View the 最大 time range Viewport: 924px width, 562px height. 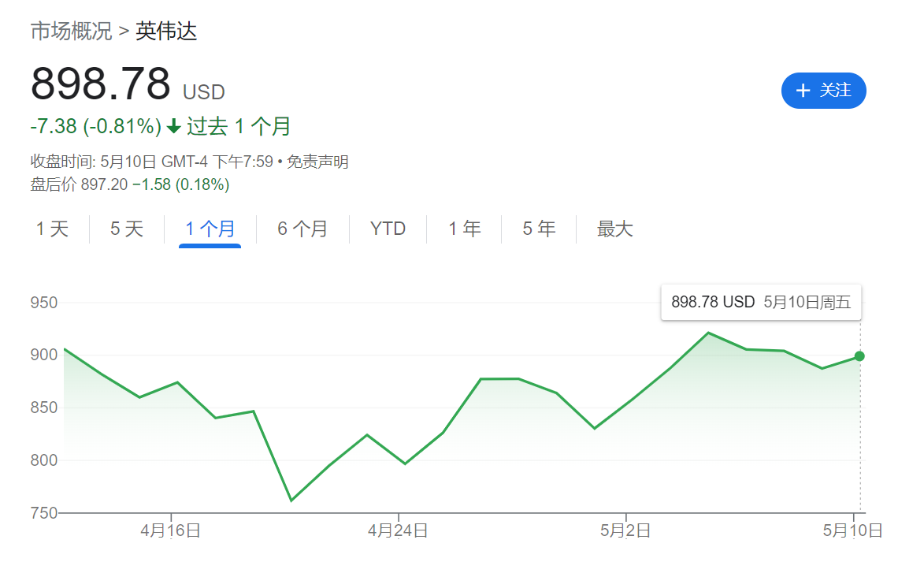tap(614, 229)
